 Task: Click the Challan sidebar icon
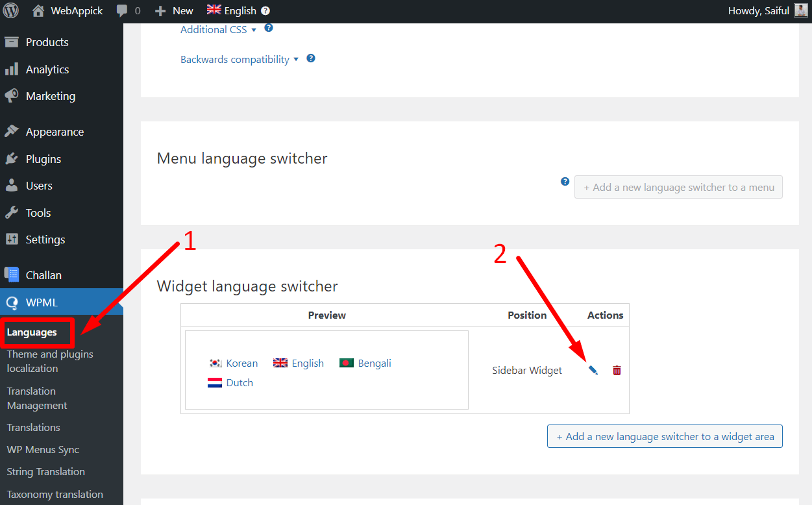(x=12, y=275)
